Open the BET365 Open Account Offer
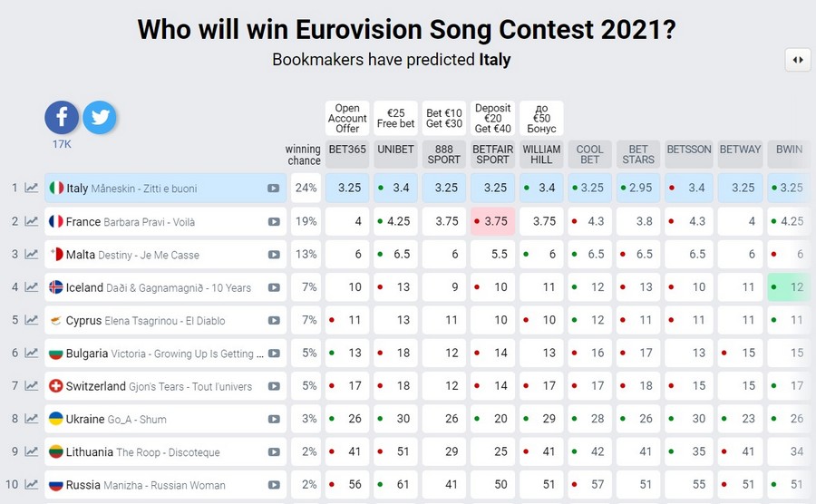 347,119
